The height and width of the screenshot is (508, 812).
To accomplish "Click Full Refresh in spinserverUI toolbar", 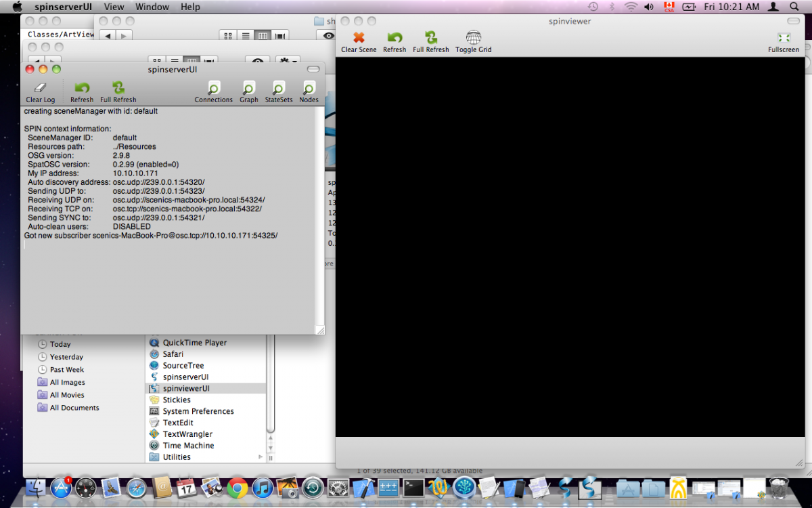I will (x=118, y=92).
